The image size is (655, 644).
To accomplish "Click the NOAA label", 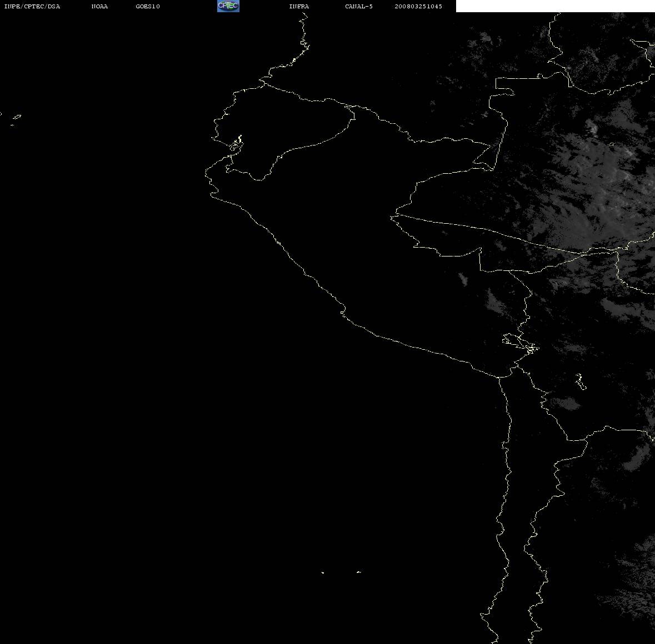I will 99,6.
